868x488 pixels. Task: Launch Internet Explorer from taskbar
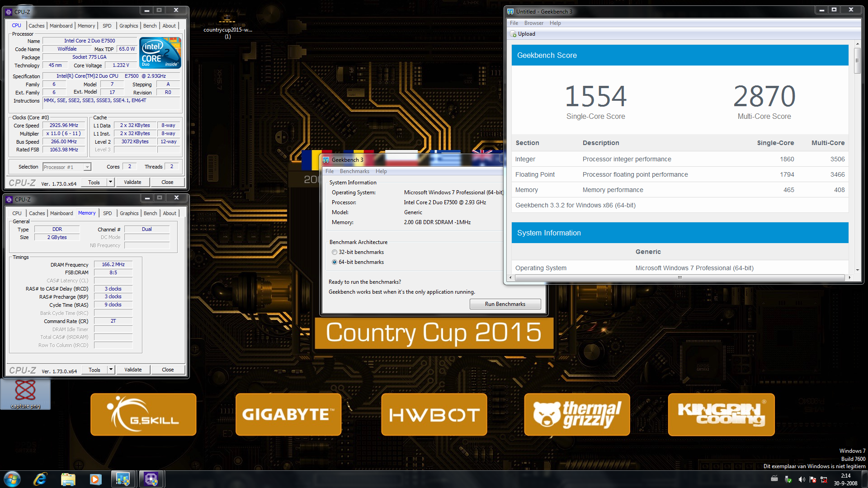tap(40, 479)
